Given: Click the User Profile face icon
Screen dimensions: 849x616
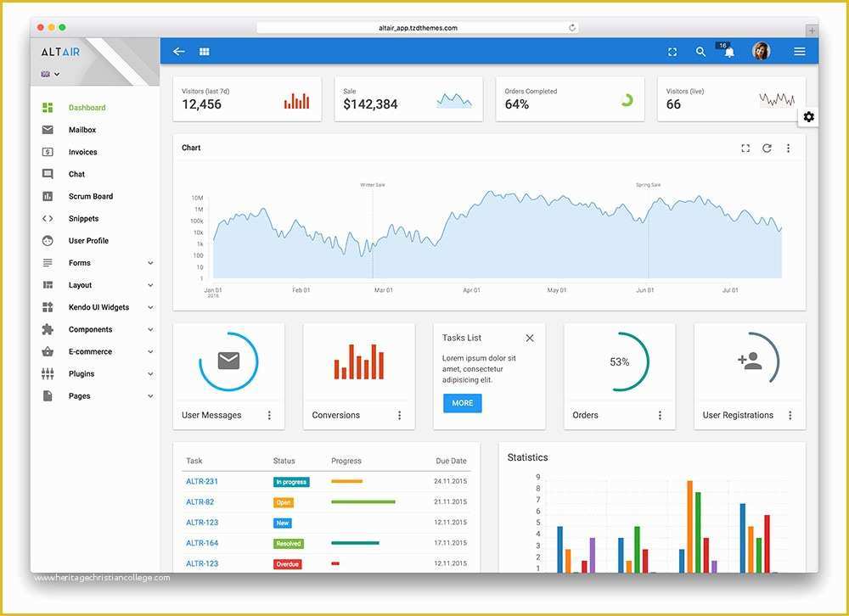Looking at the screenshot, I should pos(48,241).
